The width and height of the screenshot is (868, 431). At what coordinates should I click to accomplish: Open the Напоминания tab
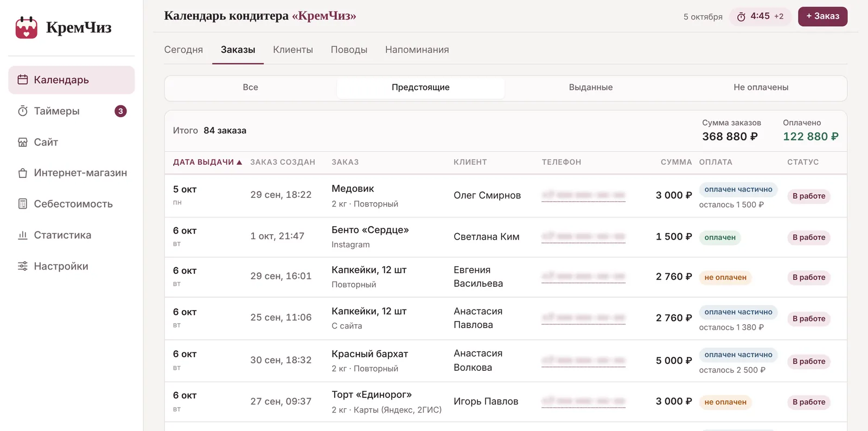[x=417, y=50]
